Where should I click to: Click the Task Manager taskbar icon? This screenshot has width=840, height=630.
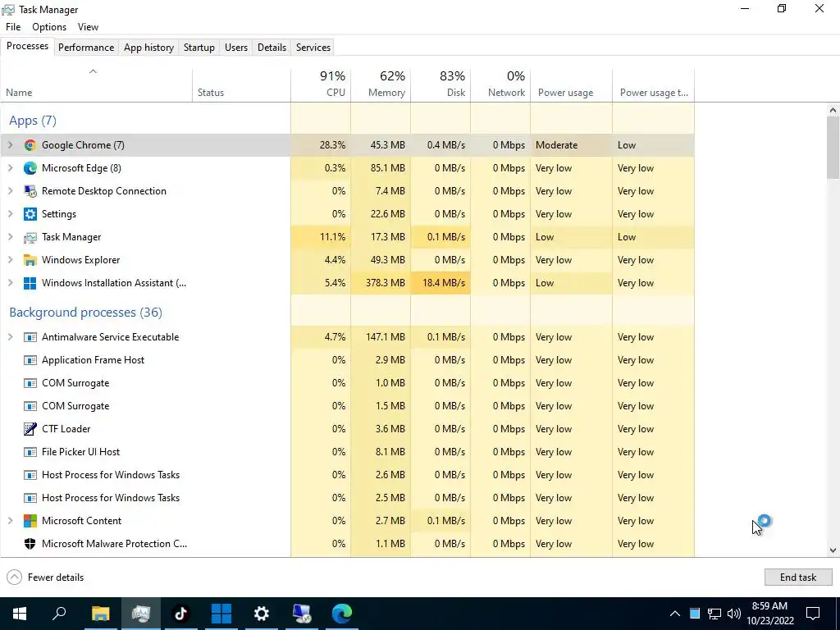click(140, 614)
